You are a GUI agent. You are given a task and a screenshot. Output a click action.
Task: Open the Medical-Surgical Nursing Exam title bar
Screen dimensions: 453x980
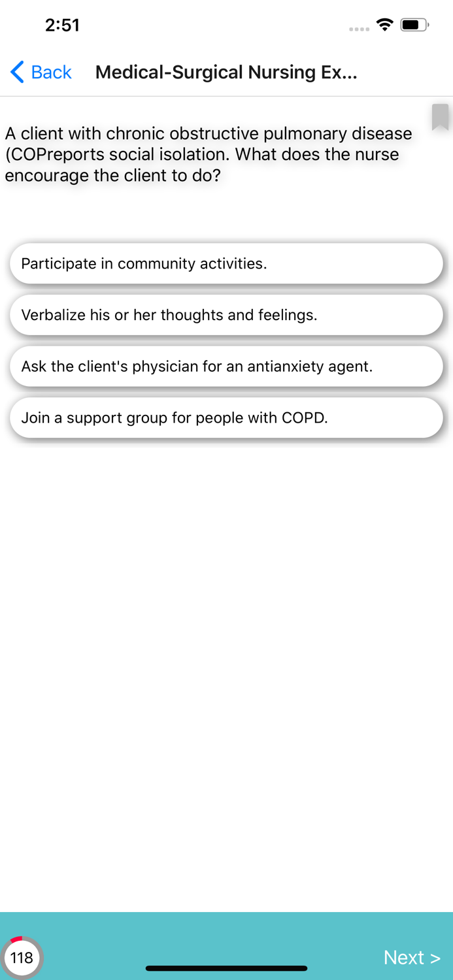(226, 72)
